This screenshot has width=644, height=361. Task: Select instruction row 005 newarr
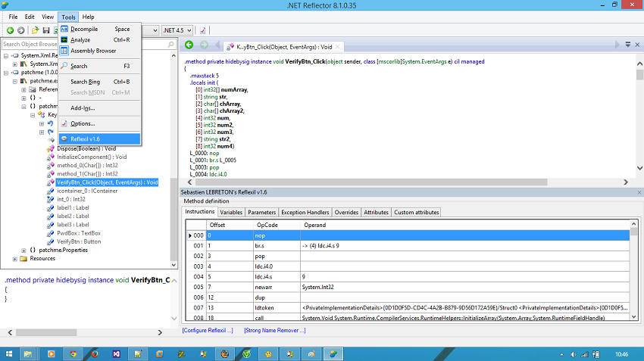408,287
